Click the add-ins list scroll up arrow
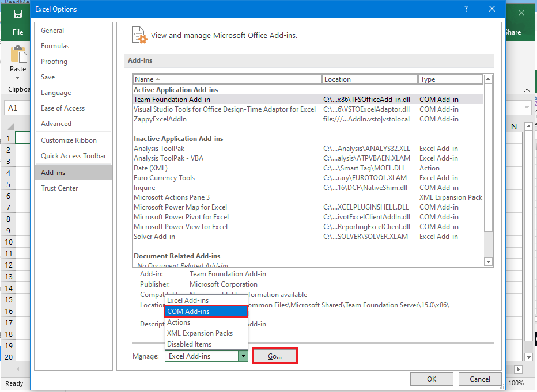The width and height of the screenshot is (537, 392). tap(489, 79)
